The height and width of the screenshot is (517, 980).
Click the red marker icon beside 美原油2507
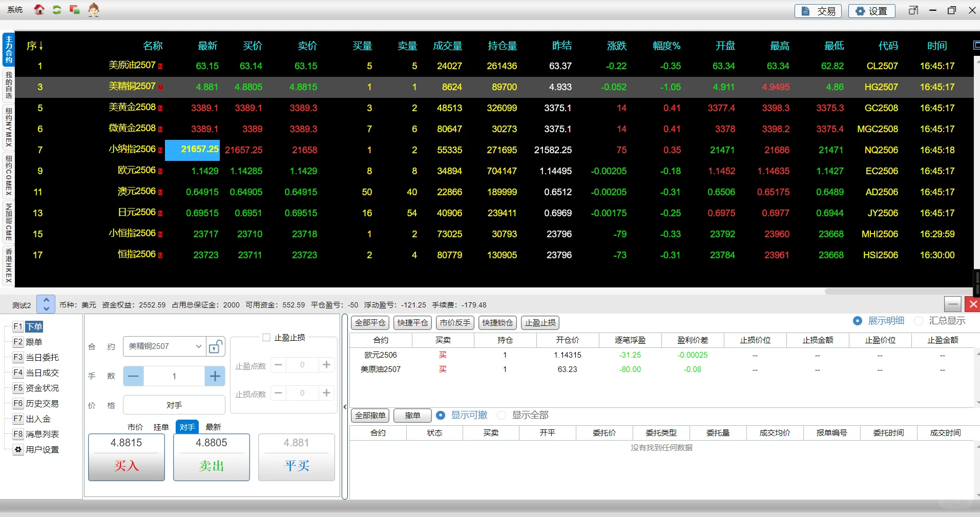pos(160,66)
